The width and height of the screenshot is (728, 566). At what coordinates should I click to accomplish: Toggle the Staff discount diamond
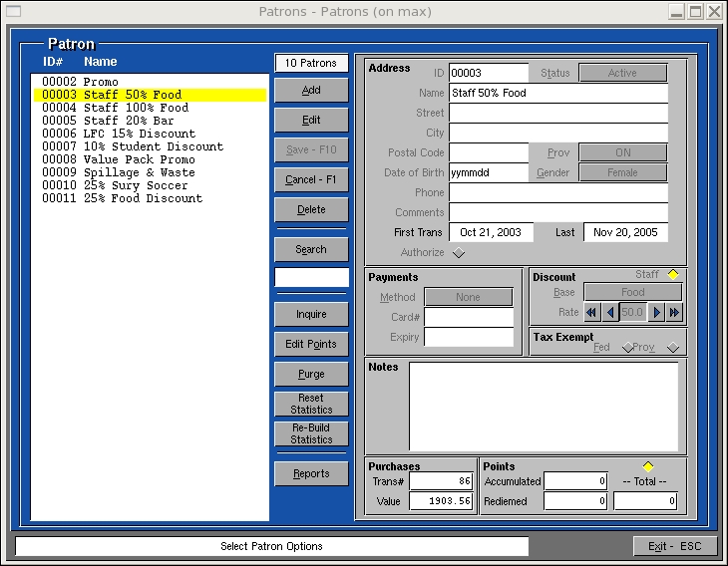click(x=673, y=274)
